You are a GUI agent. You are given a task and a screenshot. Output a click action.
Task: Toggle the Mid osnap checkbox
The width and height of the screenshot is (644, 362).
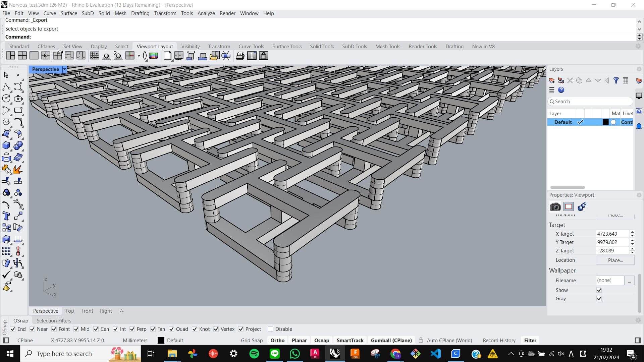click(x=76, y=329)
